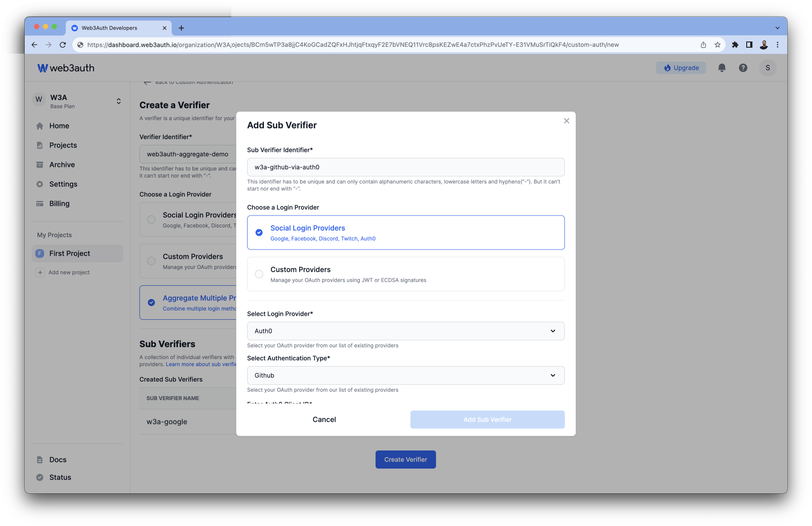This screenshot has height=526, width=812.
Task: Click the Sub Verifier Identifier input field
Action: [x=406, y=167]
